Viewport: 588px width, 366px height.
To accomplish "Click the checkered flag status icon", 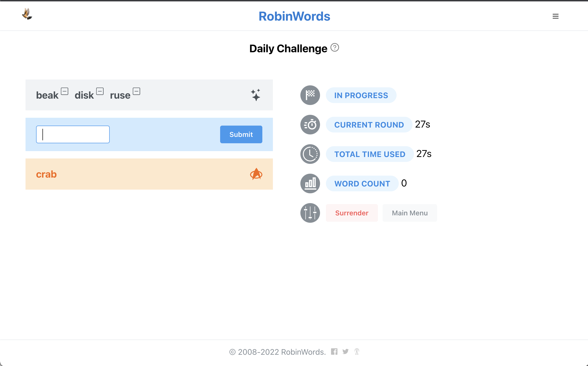I will (310, 95).
